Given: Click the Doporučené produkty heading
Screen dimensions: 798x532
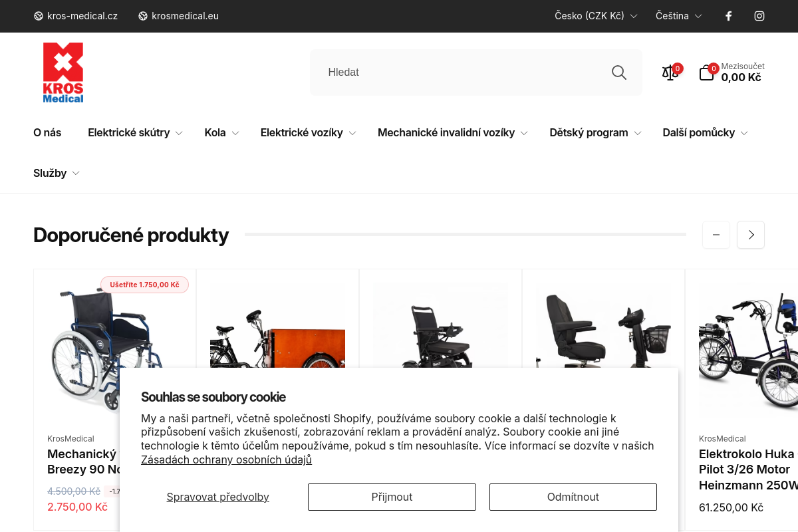Looking at the screenshot, I should 131,235.
